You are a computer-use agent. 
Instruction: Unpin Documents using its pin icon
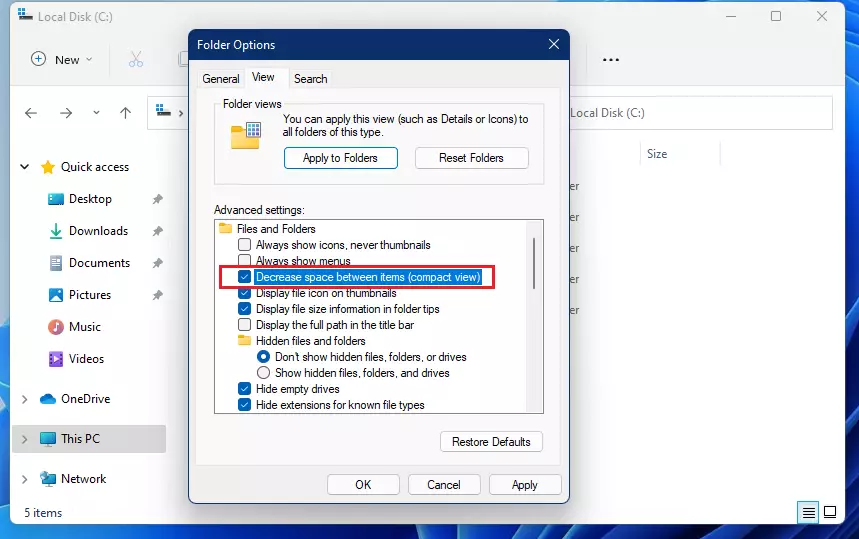coord(158,263)
